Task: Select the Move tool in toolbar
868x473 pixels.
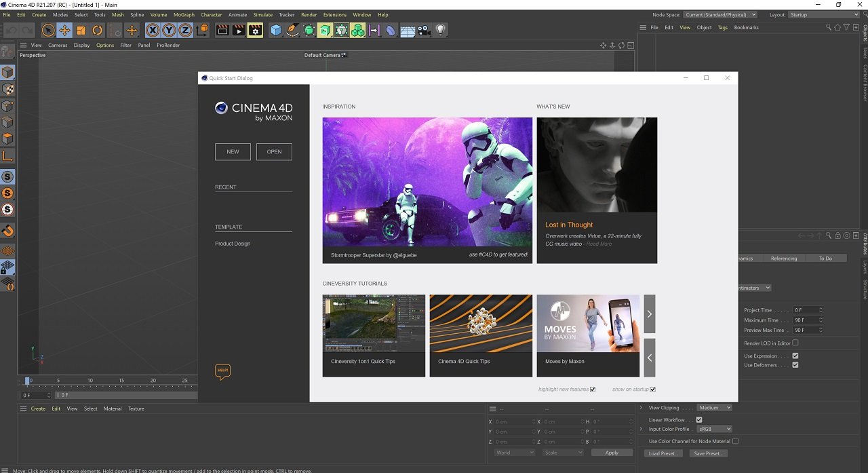Action: (x=64, y=30)
